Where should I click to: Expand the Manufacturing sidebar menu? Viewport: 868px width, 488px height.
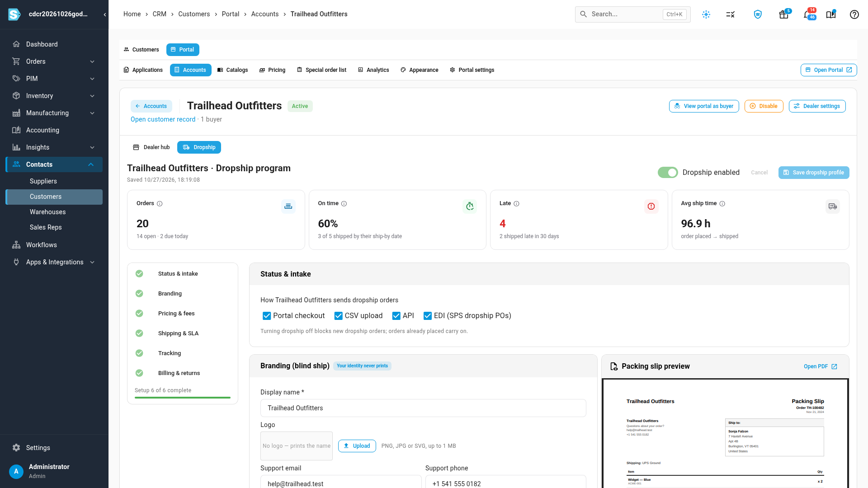[x=92, y=113]
